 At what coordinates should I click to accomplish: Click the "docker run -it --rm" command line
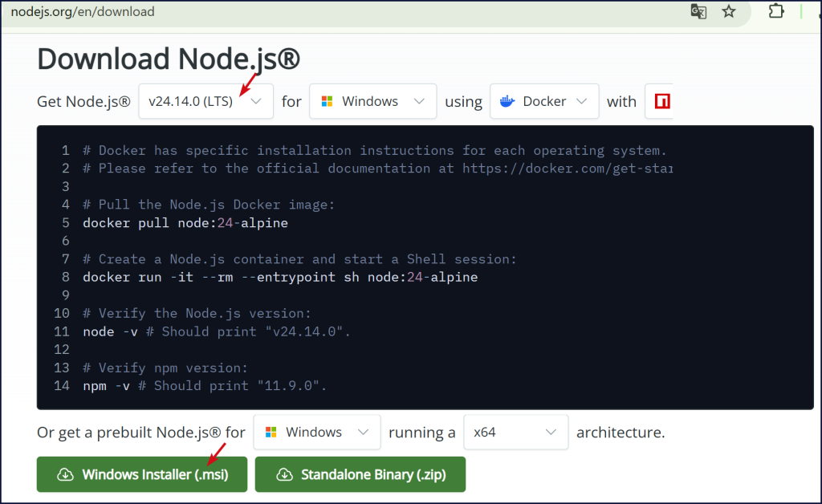pos(279,277)
